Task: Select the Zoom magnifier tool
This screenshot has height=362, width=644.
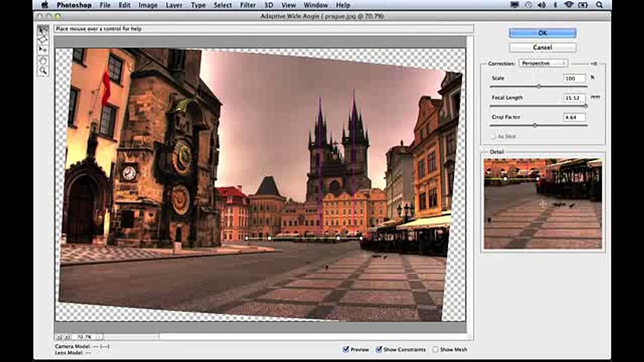Action: pyautogui.click(x=43, y=71)
